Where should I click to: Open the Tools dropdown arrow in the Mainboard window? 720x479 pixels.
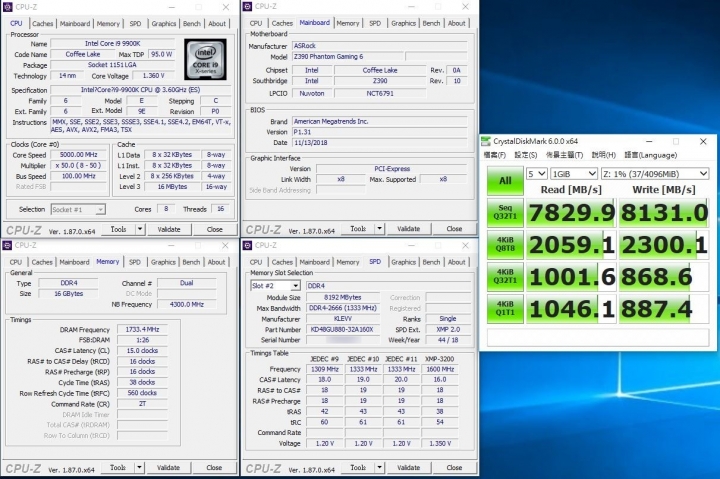click(x=379, y=228)
